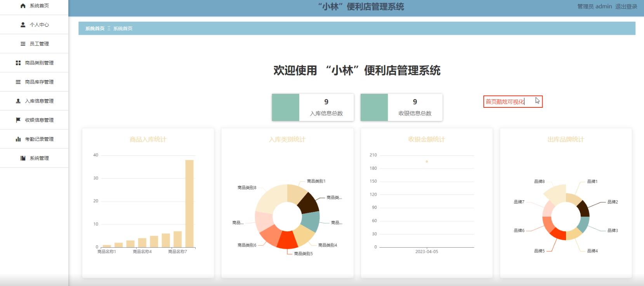Click the flag icon beside 收银信息管理
Viewport: 644px width, 286px height.
[x=18, y=120]
